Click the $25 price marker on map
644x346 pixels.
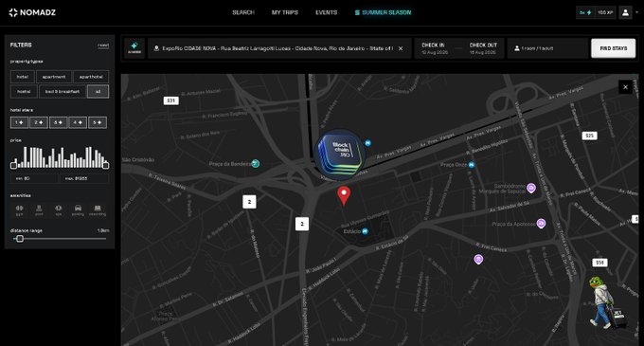coord(589,136)
